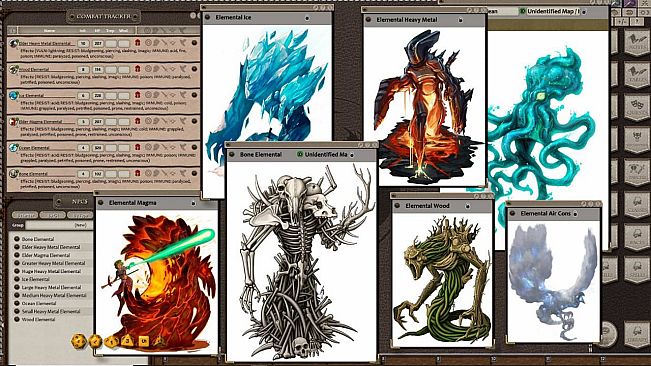Select 'Ice Elemental' in NPCs list
The image size is (651, 366).
[35, 279]
